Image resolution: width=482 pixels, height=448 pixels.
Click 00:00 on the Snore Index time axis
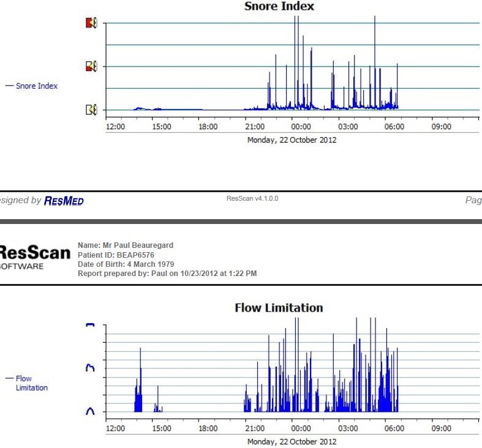click(301, 127)
